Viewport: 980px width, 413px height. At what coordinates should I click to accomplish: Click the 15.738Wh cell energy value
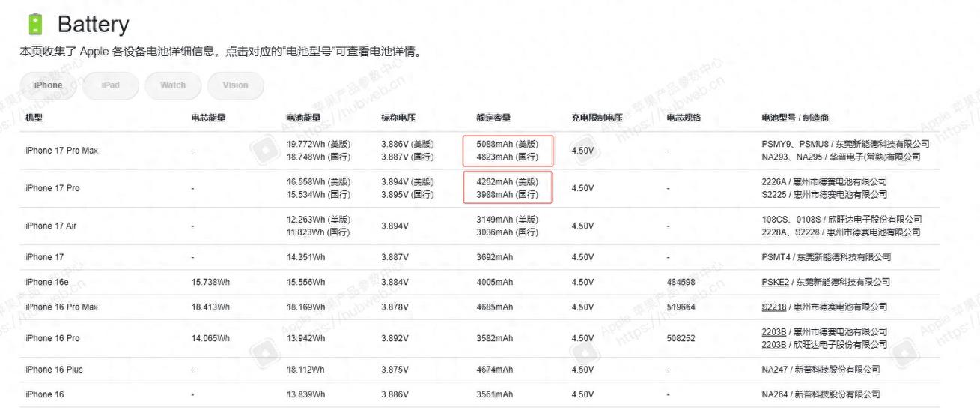[x=210, y=282]
